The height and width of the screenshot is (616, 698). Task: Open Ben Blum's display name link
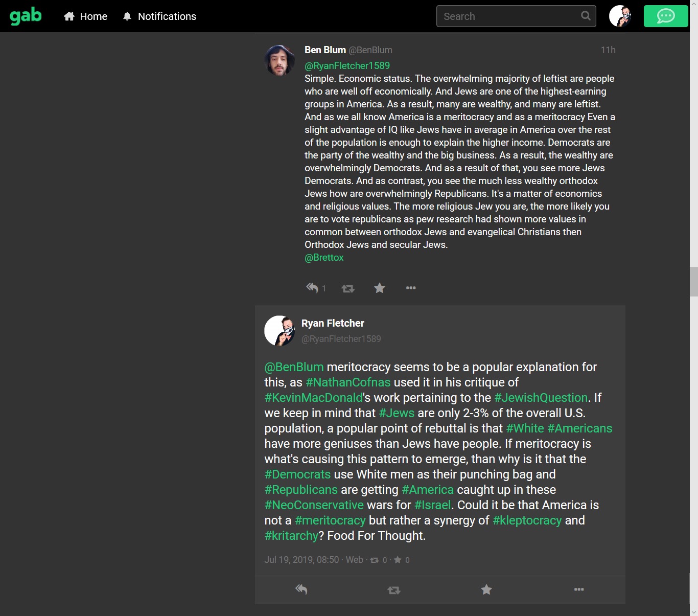click(x=325, y=50)
